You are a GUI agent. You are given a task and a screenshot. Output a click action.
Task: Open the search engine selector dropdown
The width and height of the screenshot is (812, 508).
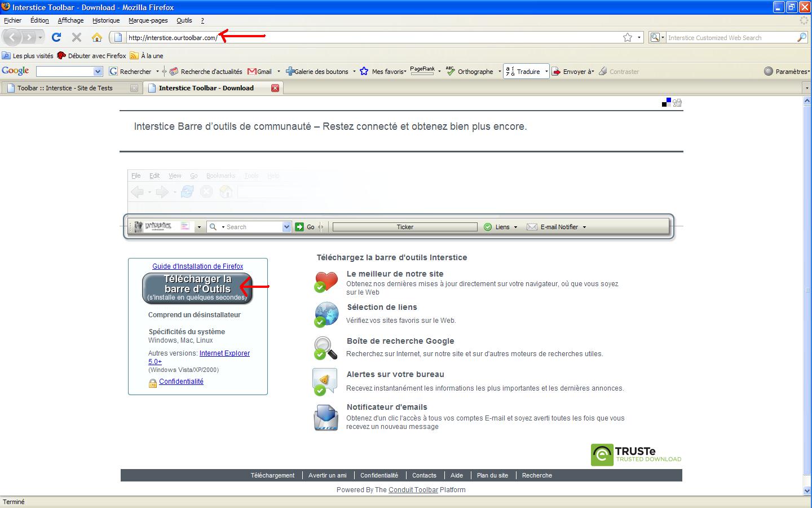656,37
